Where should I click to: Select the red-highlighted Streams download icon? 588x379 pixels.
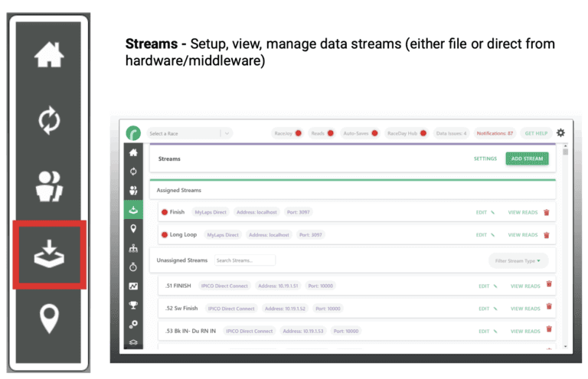coord(50,254)
